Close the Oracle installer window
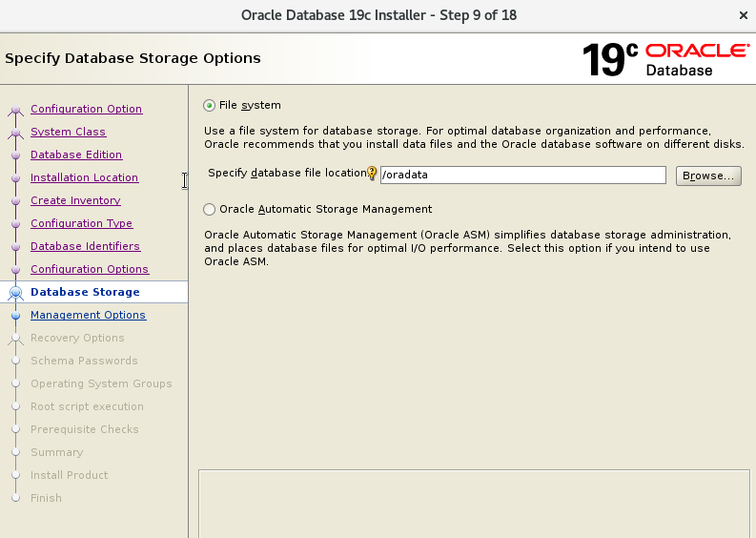This screenshot has height=538, width=756. (743, 15)
